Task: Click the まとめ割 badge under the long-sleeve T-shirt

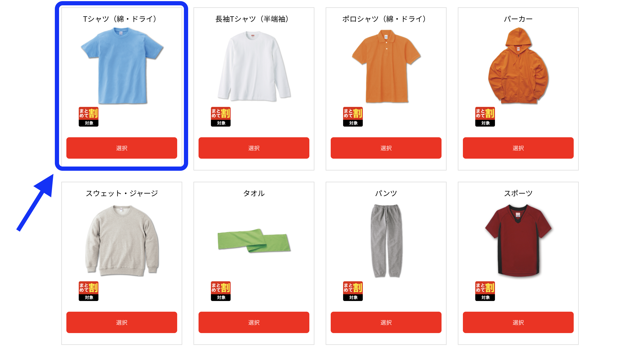Action: click(221, 117)
